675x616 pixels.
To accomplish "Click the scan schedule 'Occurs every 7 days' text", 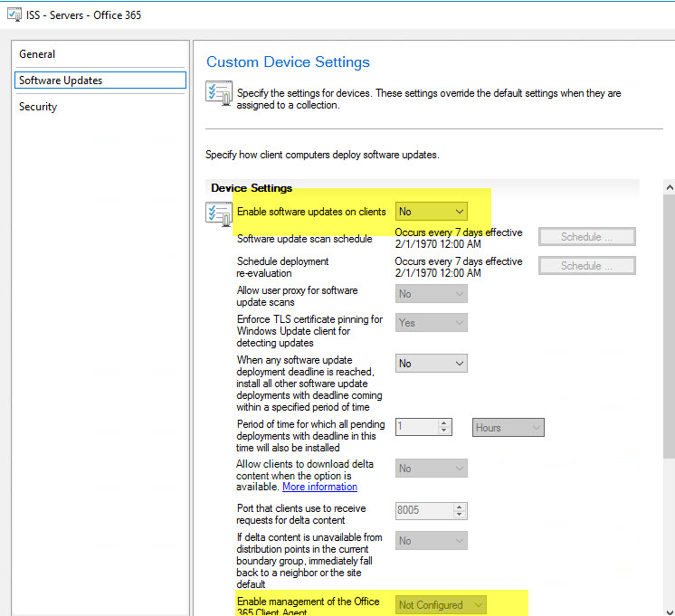I will (459, 238).
